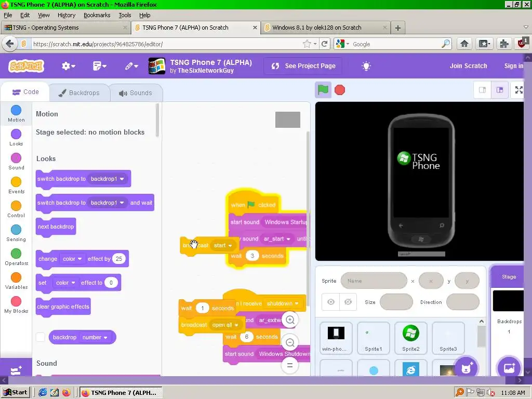
Task: Select the Looks block category
Action: 16,137
